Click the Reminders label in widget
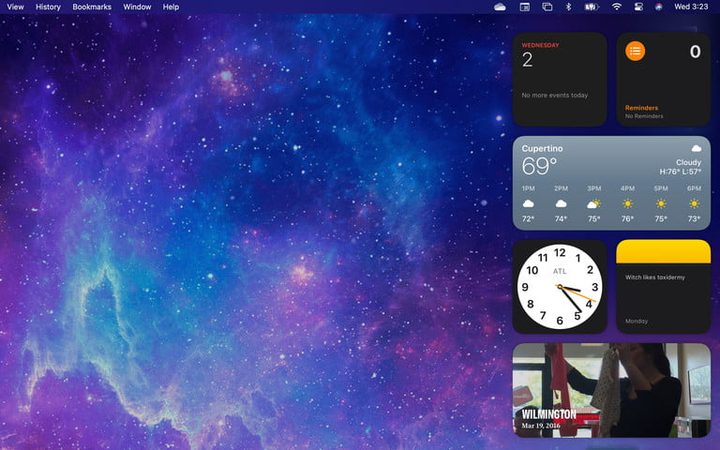 [x=641, y=108]
